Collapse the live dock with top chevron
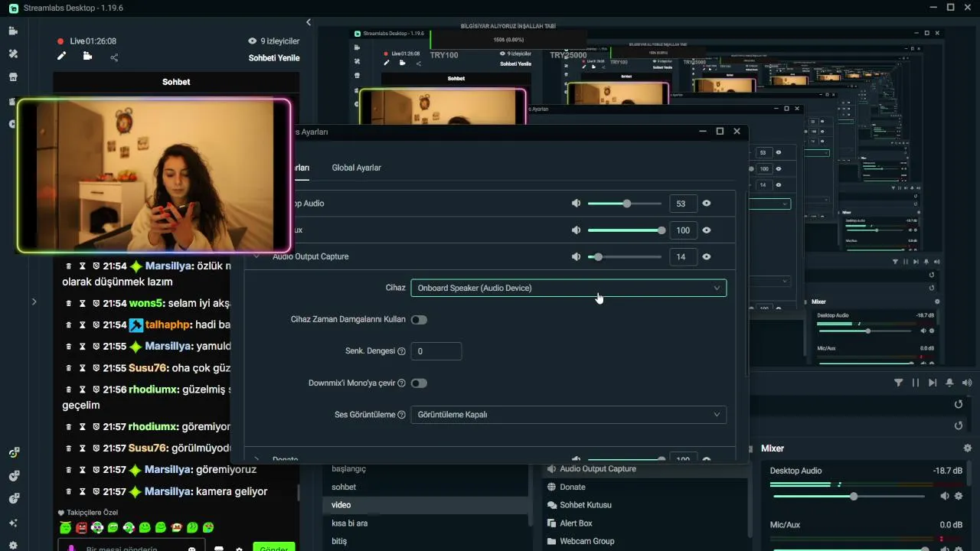 (x=309, y=22)
